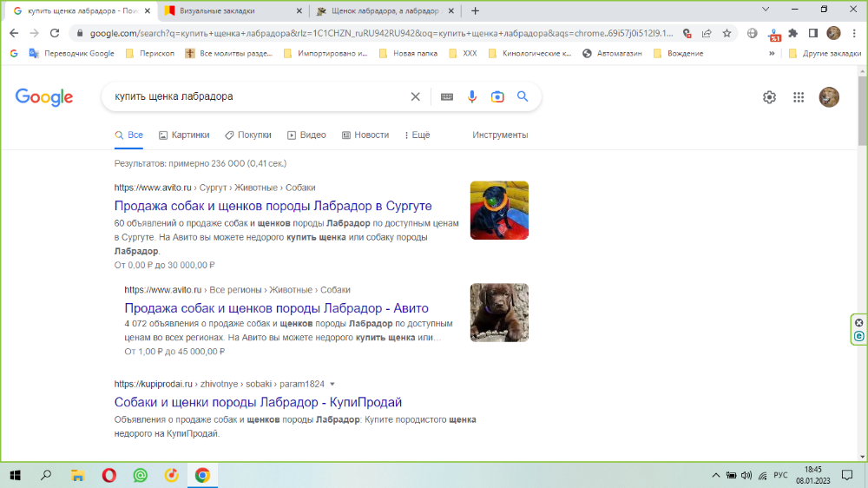The height and width of the screenshot is (488, 868).
Task: Open Google account avatar menu
Action: (x=829, y=97)
